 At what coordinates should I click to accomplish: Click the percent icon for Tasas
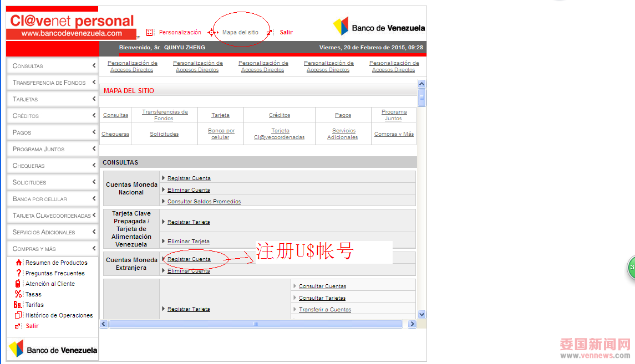18,294
